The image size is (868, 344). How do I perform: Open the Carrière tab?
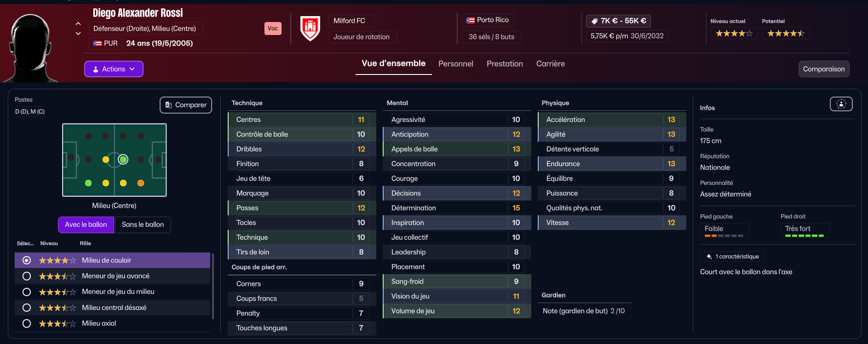point(550,64)
